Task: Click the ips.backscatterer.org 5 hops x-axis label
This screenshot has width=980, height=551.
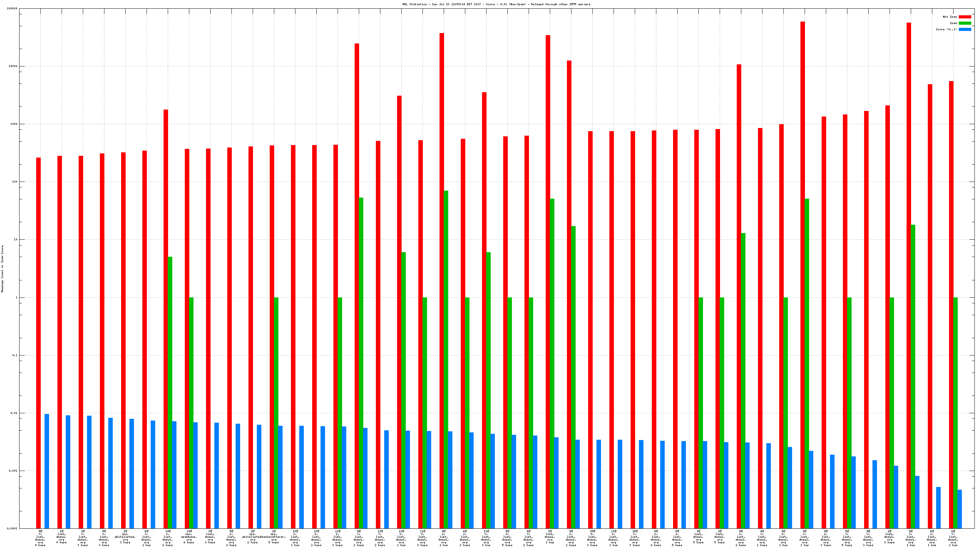Action: [274, 537]
